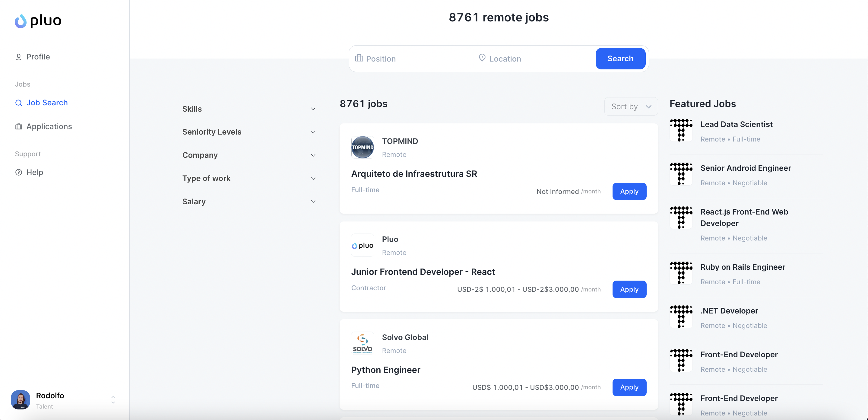Open Profile from the sidebar
868x420 pixels.
32,57
